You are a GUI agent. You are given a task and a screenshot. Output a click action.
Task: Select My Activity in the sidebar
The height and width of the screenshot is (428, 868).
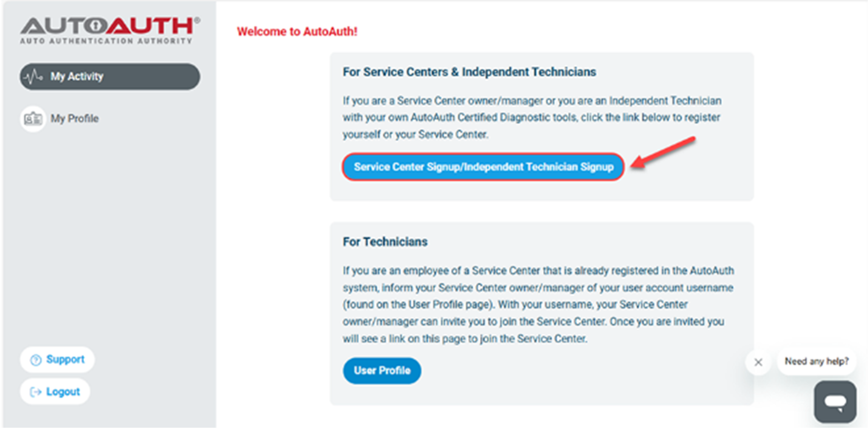[x=77, y=76]
